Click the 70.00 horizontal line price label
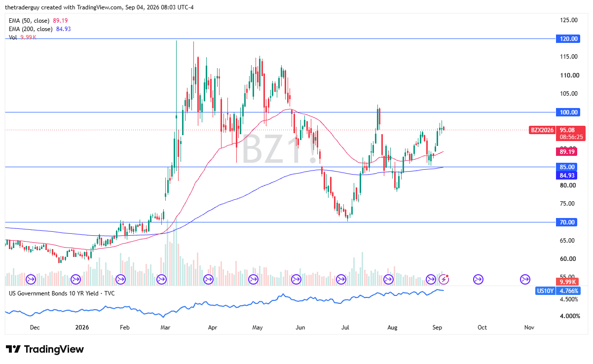 [566, 222]
